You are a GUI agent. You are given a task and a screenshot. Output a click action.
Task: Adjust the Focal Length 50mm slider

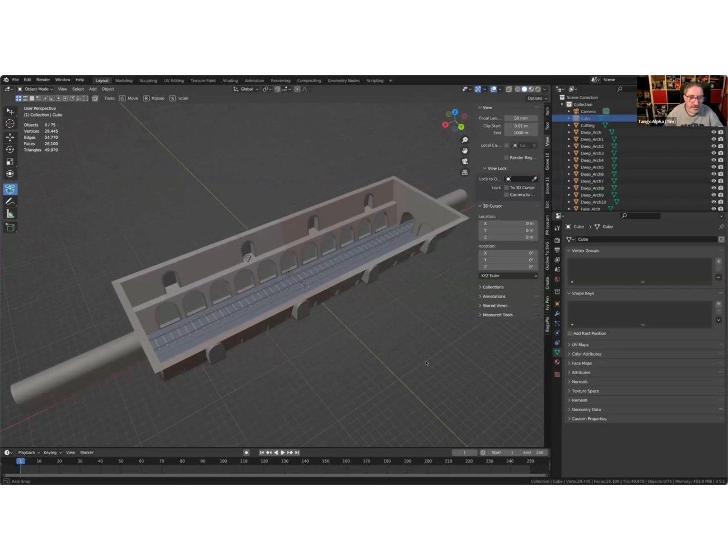pyautogui.click(x=520, y=118)
